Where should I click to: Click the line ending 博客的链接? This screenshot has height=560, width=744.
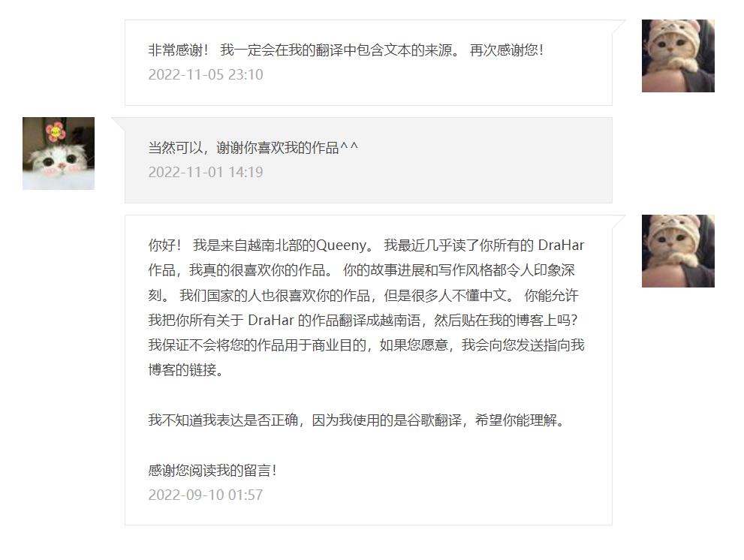pos(185,369)
